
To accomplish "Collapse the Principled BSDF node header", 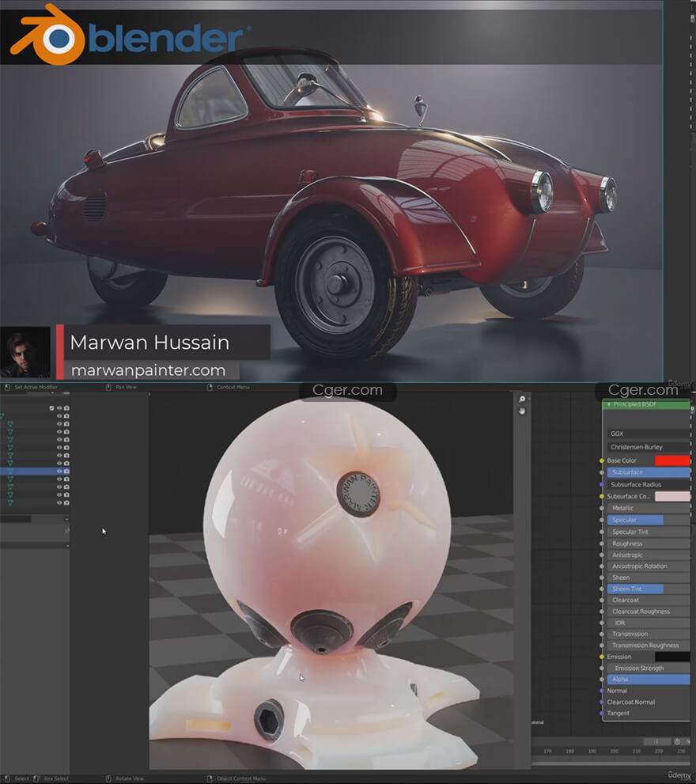I will 609,404.
